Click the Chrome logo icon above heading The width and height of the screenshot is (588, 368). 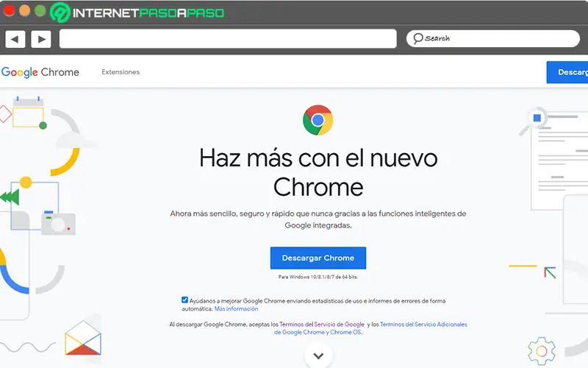[318, 120]
